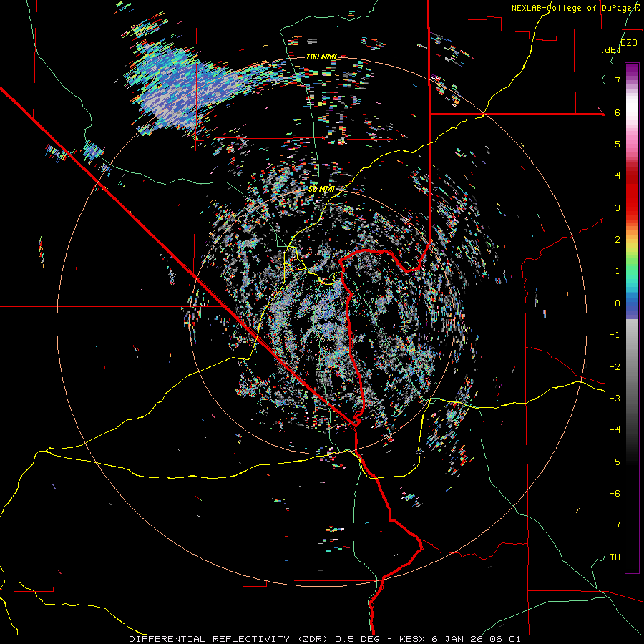Click the positive 4 dB scale value
Screen dimensions: 644x644
618,176
